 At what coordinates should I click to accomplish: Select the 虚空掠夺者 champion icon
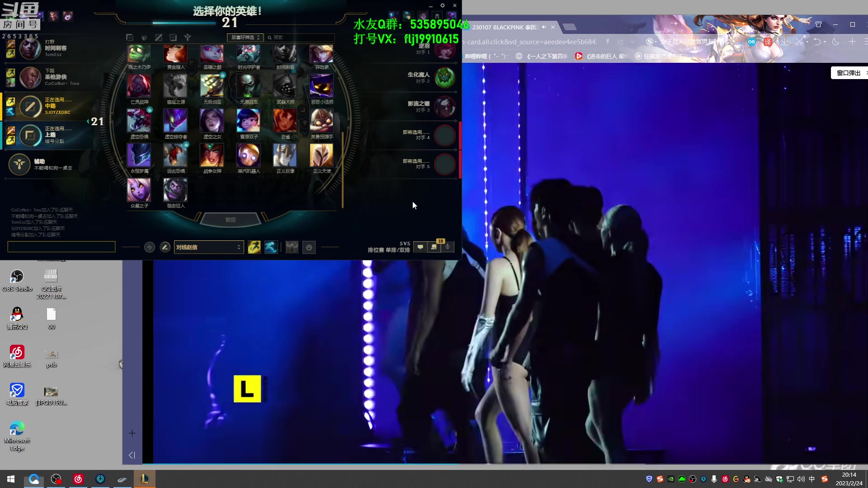tap(175, 121)
